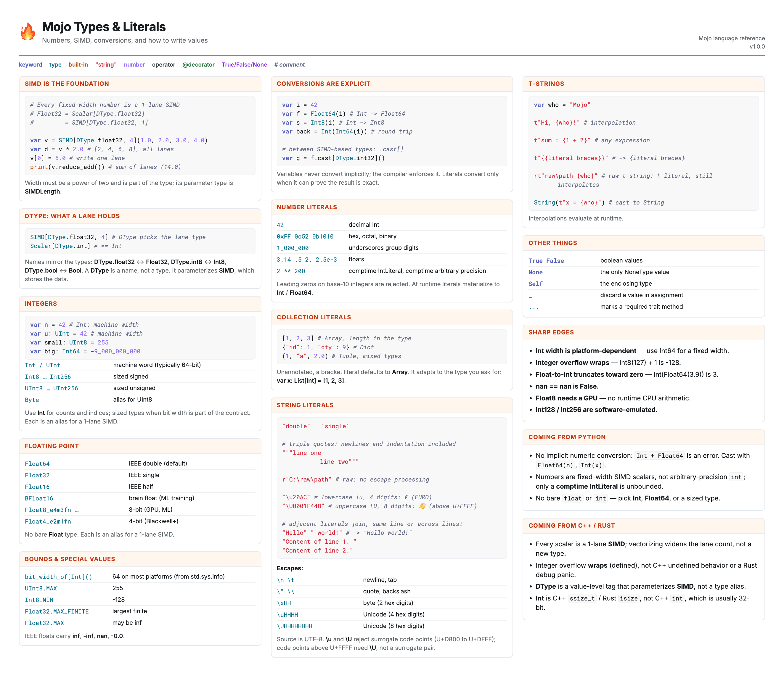This screenshot has height=673, width=784.
Task: Click the "FLOATING POINT" section header
Action: coord(52,446)
